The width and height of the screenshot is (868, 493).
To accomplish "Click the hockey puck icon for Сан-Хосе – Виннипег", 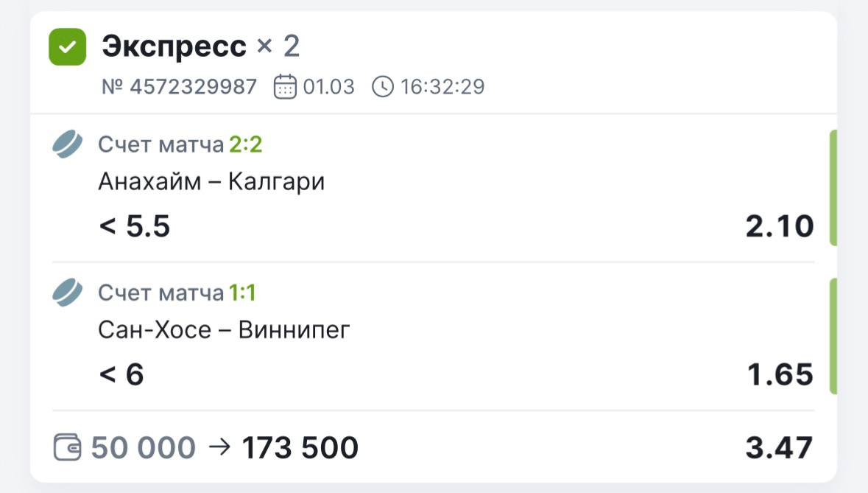I will coord(68,293).
